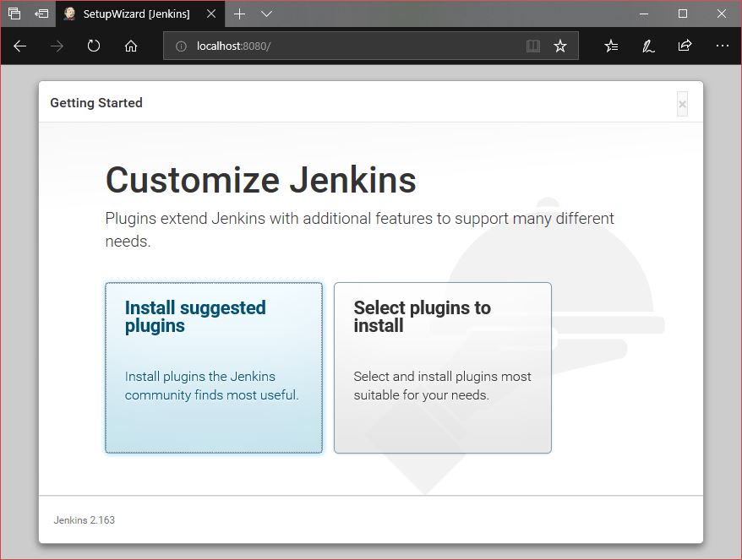Open the tabs you've set aside

pos(14,14)
